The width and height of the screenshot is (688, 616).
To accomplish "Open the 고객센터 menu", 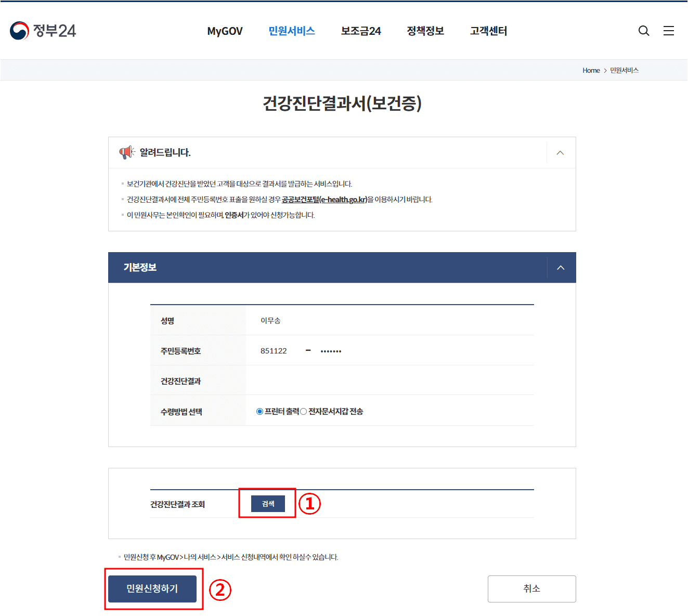I will click(488, 31).
